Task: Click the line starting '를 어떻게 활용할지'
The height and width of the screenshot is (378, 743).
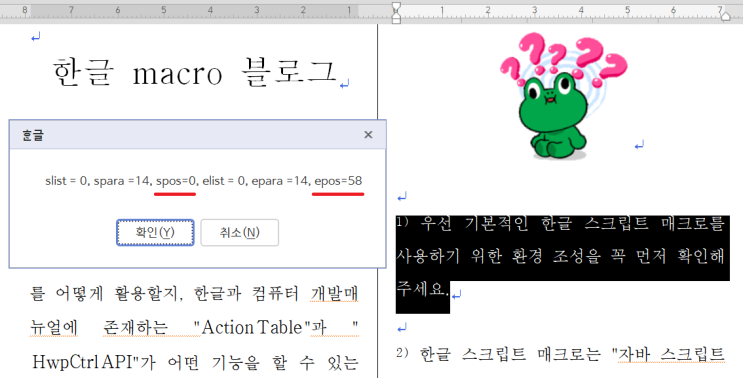Action: [194, 294]
